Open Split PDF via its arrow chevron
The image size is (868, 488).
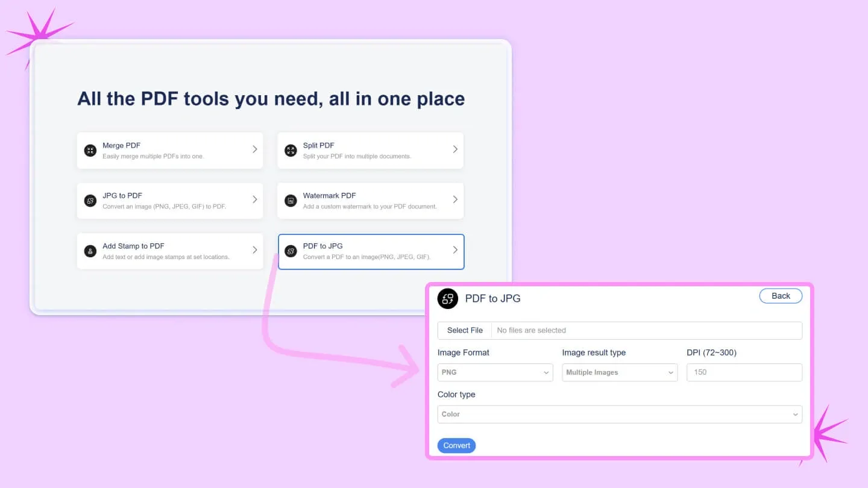(455, 149)
